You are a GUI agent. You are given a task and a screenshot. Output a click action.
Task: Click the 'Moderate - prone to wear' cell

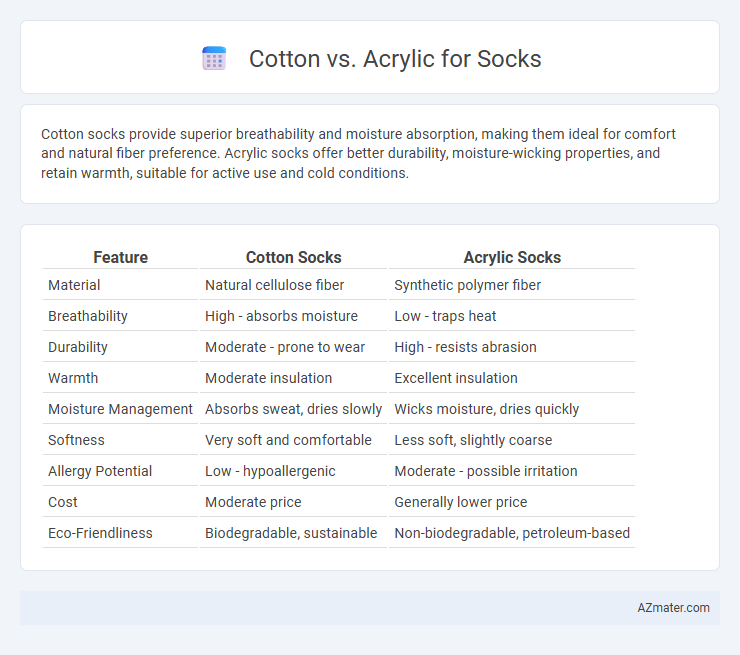(x=285, y=347)
